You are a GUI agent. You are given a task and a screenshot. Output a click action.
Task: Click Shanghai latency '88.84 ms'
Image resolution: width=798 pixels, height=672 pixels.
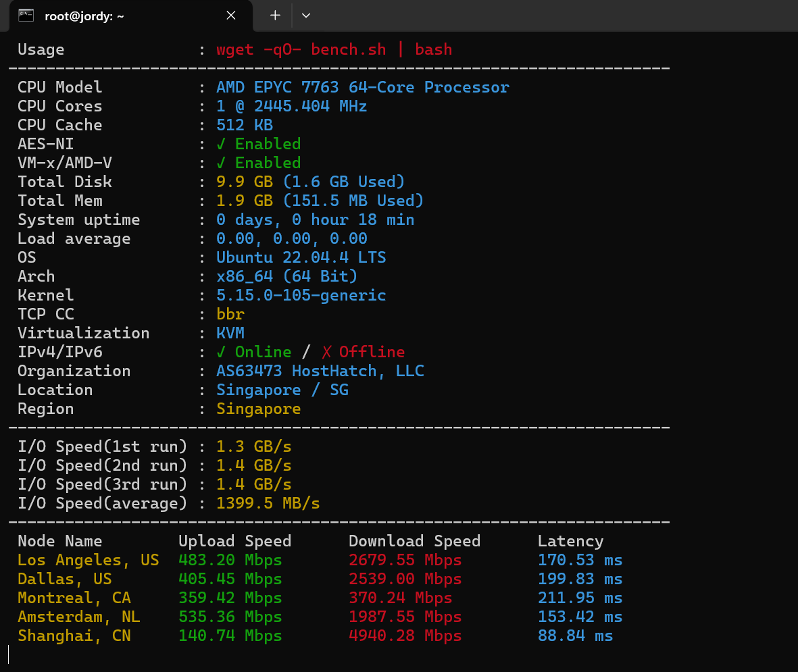tap(576, 636)
